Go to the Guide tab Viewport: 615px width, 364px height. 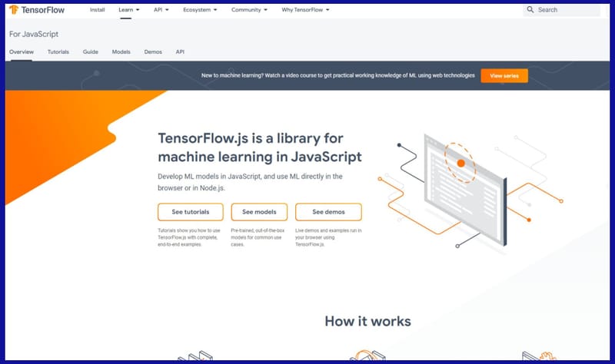90,51
